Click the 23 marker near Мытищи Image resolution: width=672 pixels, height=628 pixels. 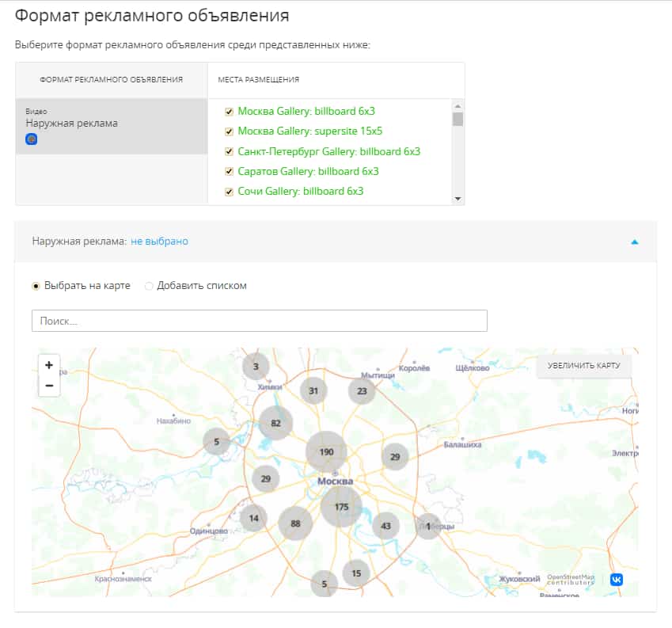[361, 390]
